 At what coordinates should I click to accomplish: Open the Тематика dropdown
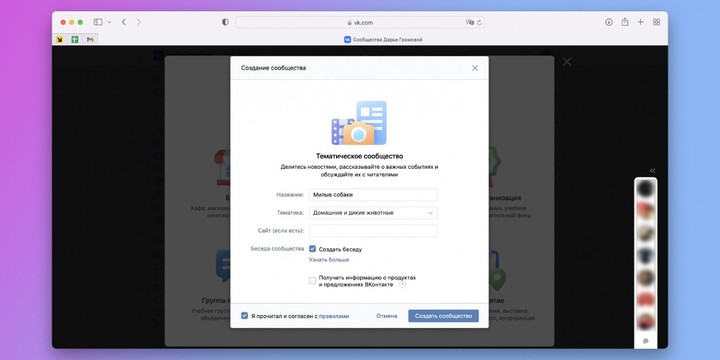click(x=373, y=213)
